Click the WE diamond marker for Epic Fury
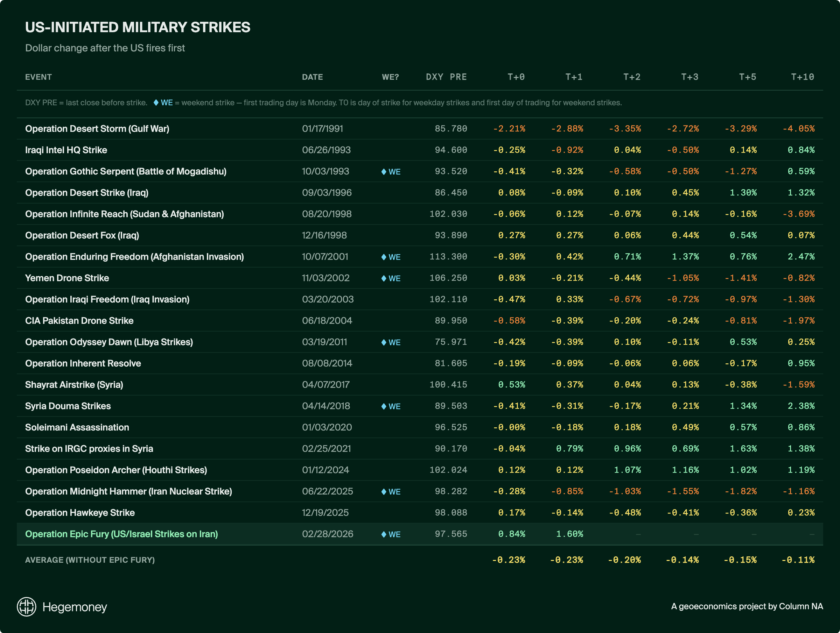 point(384,534)
